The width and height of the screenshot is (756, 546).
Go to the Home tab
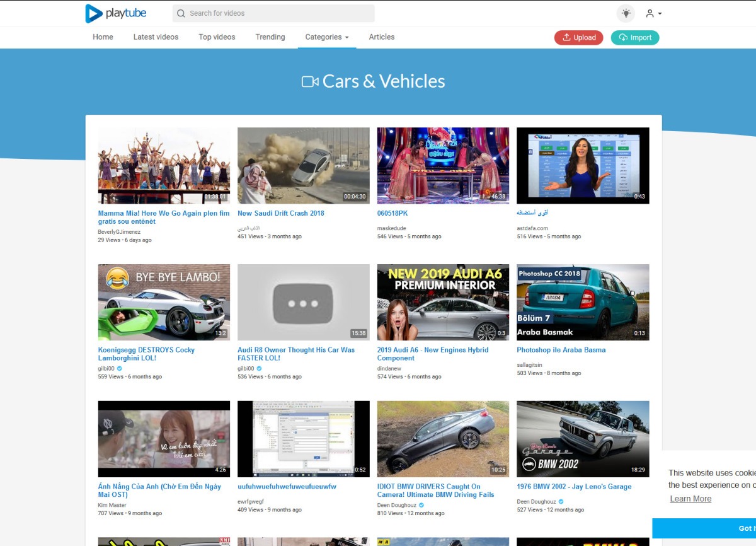coord(103,37)
